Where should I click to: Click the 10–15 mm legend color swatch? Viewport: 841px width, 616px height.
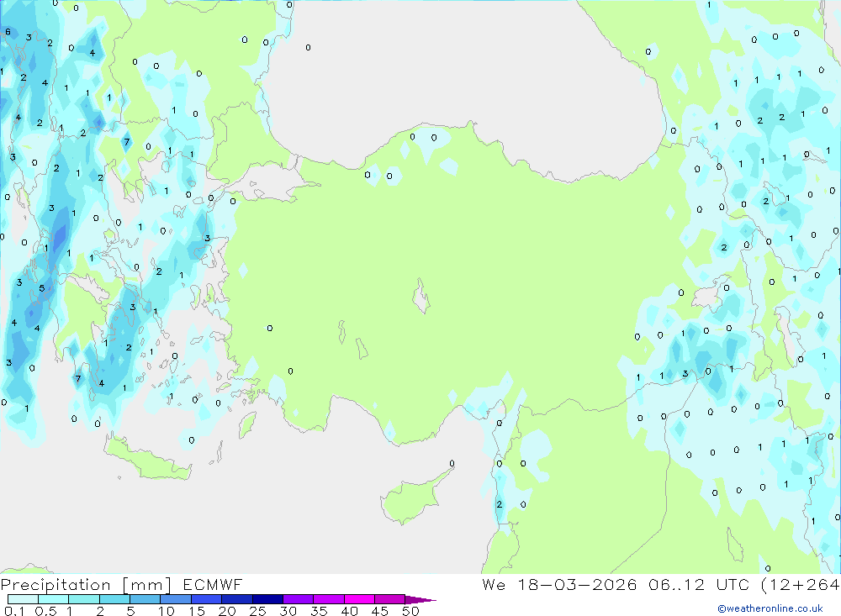click(x=176, y=599)
